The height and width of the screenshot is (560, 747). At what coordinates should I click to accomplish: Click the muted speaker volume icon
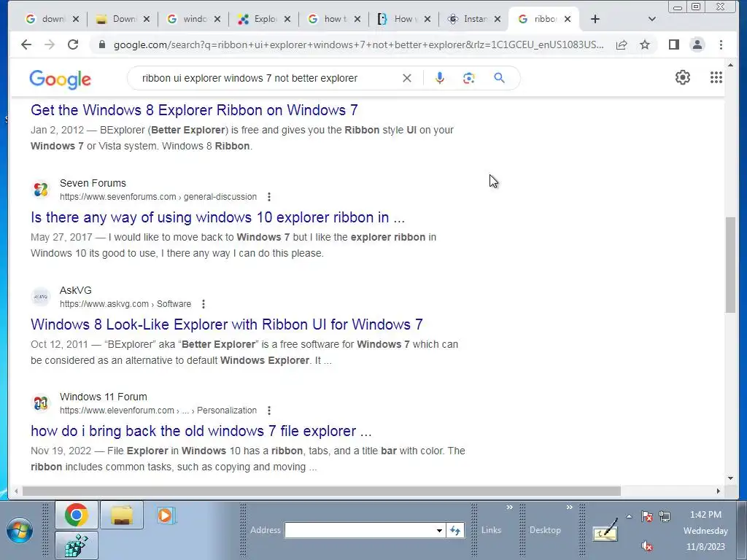click(x=646, y=545)
